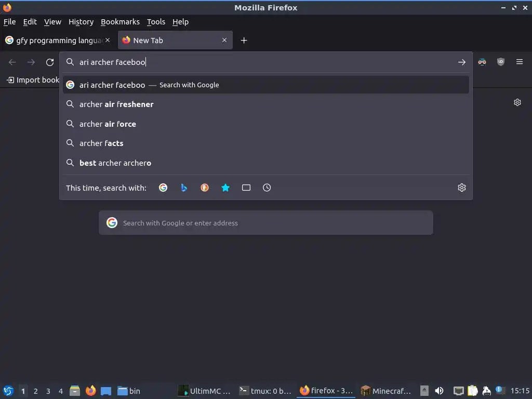This screenshot has width=532, height=399.
Task: Open the update notifier tray icon
Action: click(x=499, y=390)
